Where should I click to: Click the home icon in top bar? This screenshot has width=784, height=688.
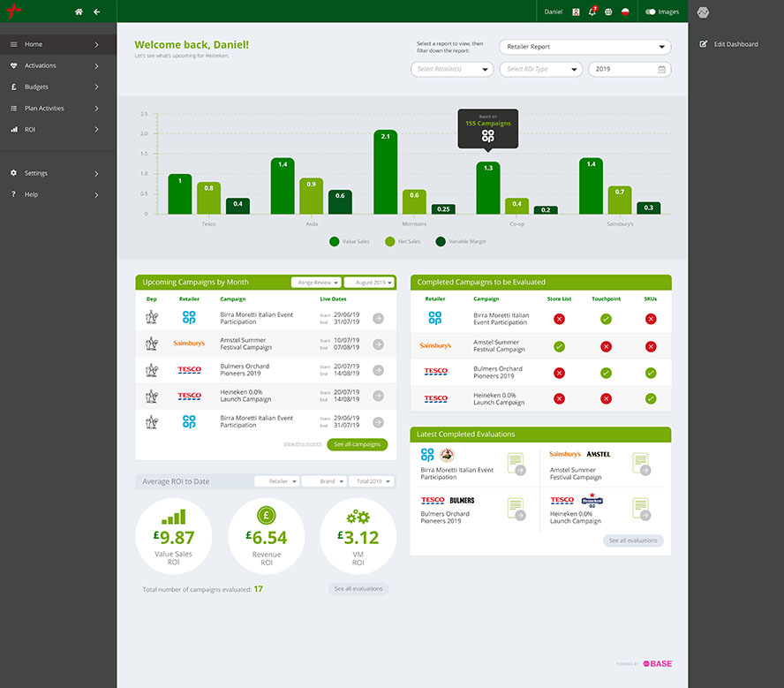click(79, 11)
